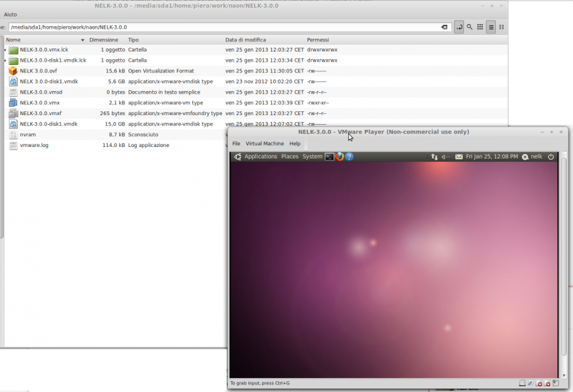Click the location path input field

[x=223, y=27]
